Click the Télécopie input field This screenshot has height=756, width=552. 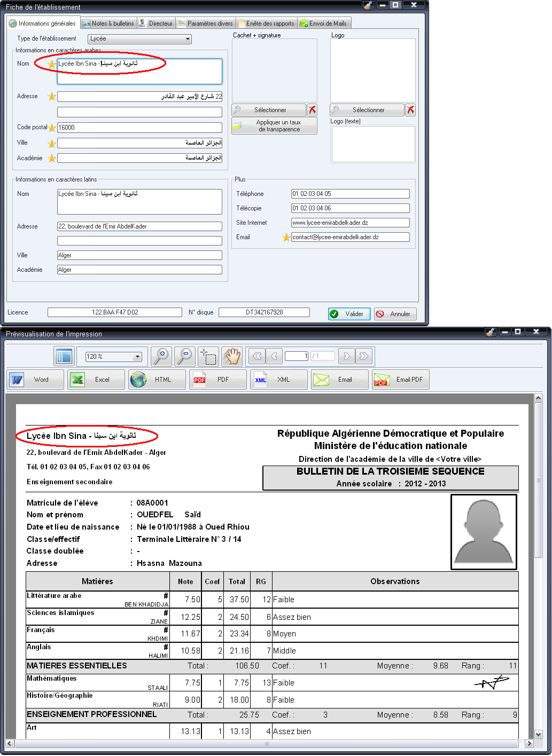[x=351, y=208]
